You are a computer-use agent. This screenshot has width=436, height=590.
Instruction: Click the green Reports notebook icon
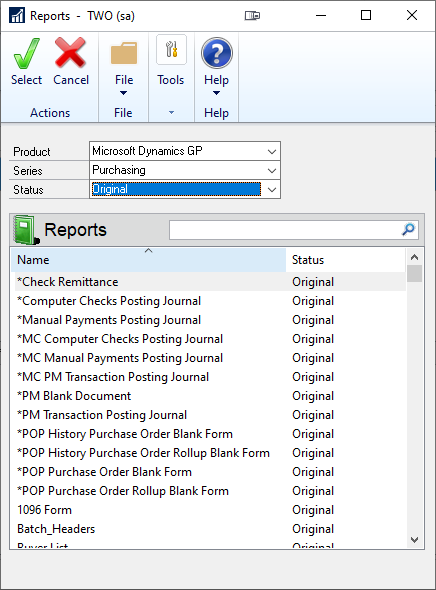26,230
